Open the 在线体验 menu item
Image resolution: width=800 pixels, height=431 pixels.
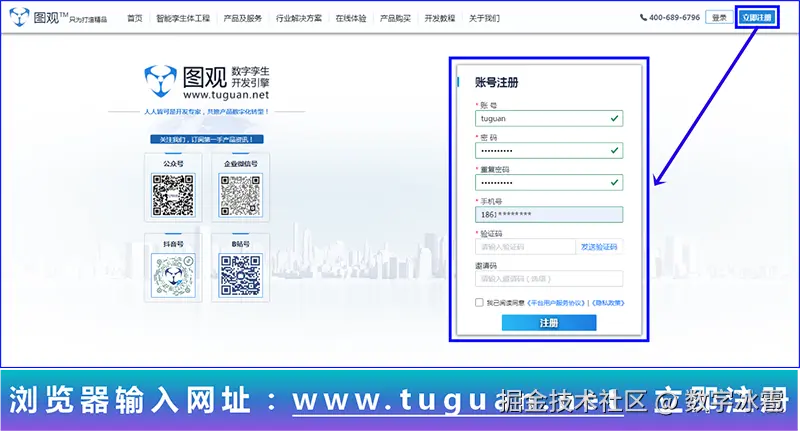351,18
